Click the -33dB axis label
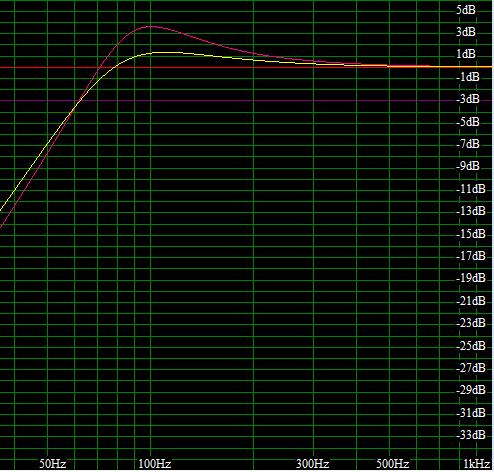Screen dimensions: 494x472 click(471, 435)
